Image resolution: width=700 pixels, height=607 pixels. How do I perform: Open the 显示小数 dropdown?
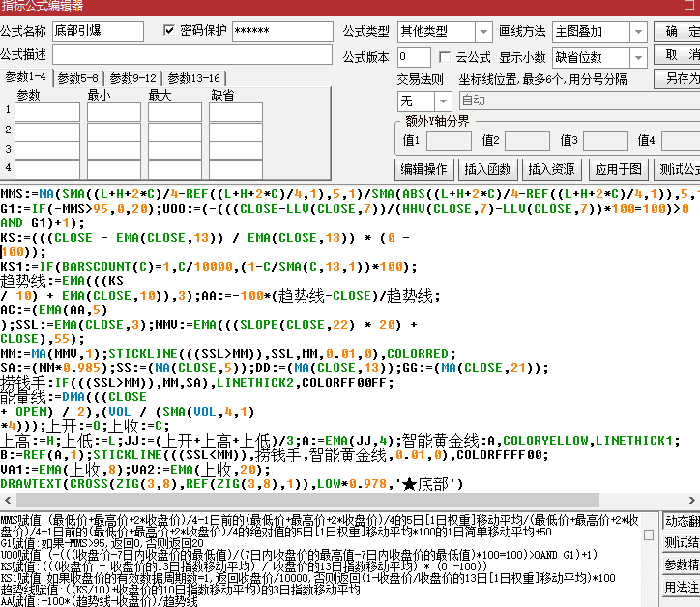(639, 57)
